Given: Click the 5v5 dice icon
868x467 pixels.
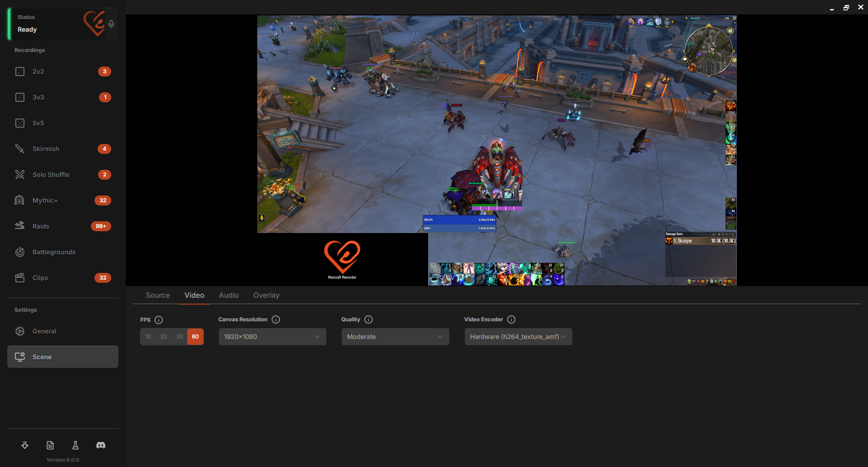Looking at the screenshot, I should pos(20,123).
